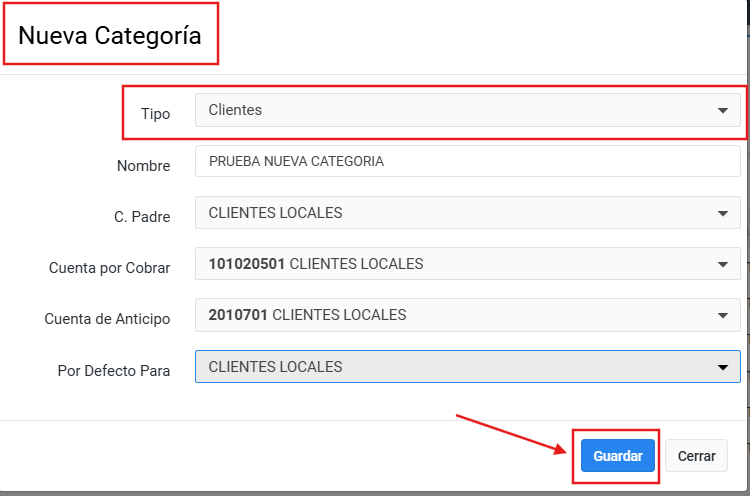Screen dimensions: 750x496
Task: Click the Nombre field label
Action: coord(143,166)
